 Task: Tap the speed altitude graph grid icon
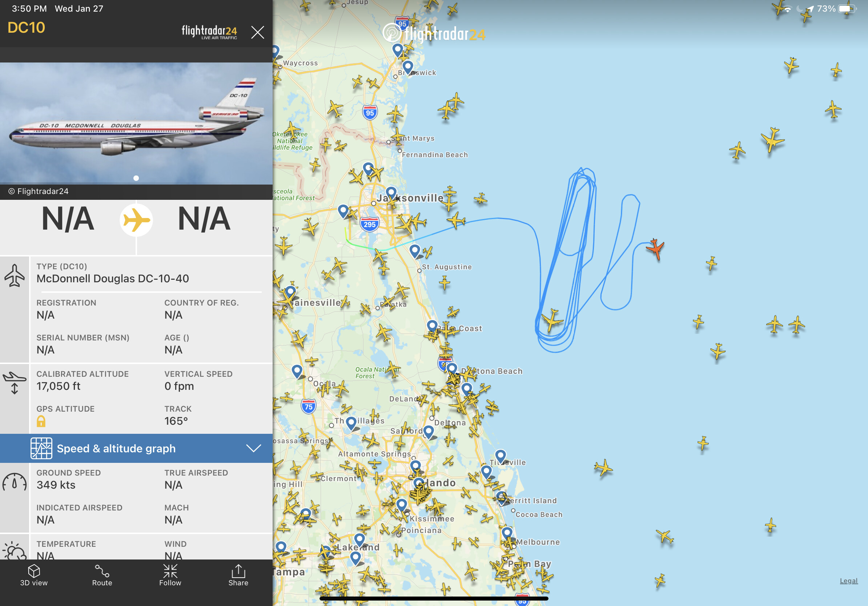point(41,448)
